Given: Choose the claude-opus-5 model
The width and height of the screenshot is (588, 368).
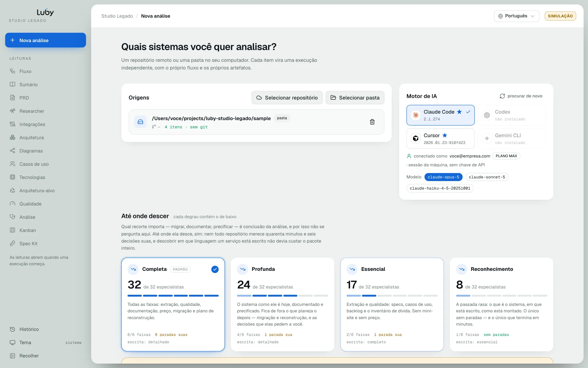Looking at the screenshot, I should [443, 177].
